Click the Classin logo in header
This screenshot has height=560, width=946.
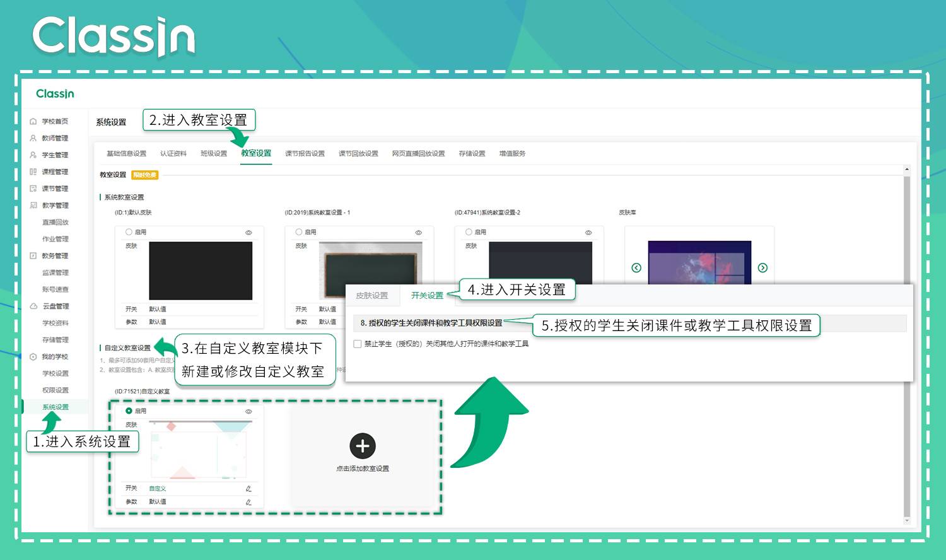click(x=55, y=94)
